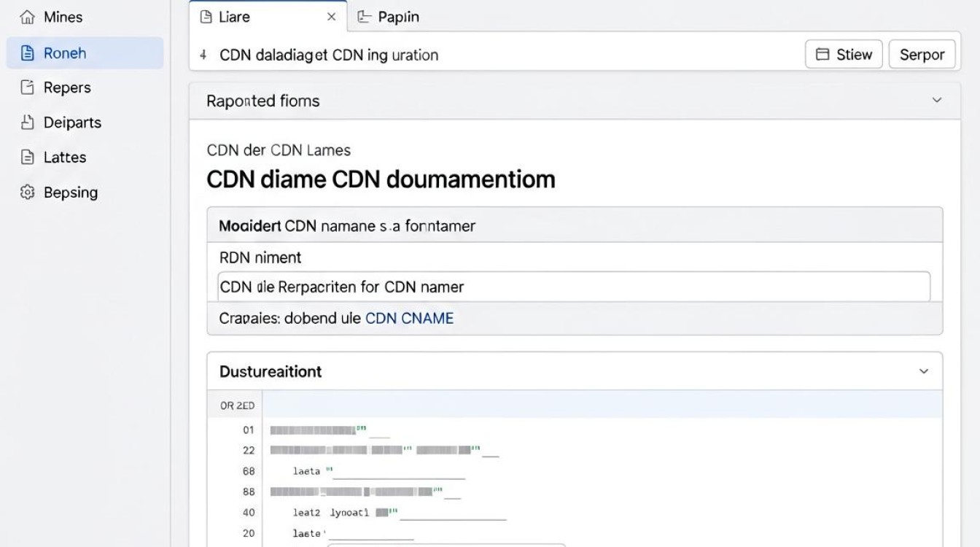Screen dimensions: 980x547
Task: Select the 'Modidert CDN namane s.a fonntamer' row
Action: pos(575,225)
